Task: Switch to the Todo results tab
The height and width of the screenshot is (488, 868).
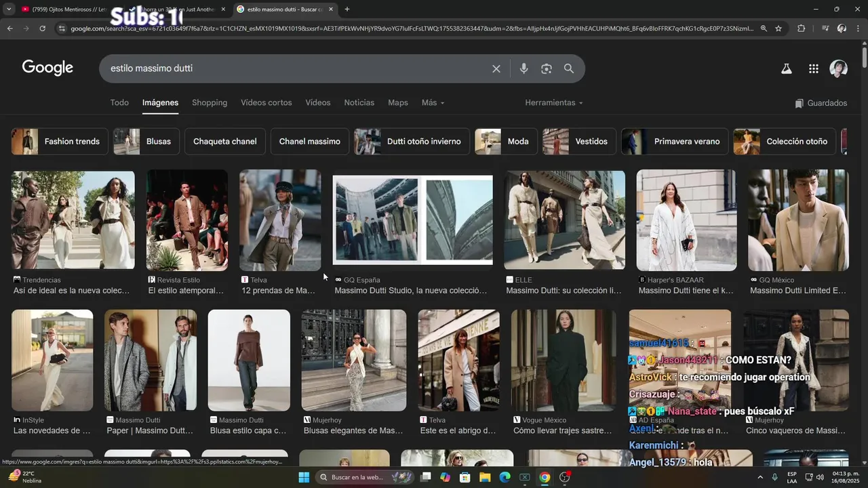Action: 119,103
